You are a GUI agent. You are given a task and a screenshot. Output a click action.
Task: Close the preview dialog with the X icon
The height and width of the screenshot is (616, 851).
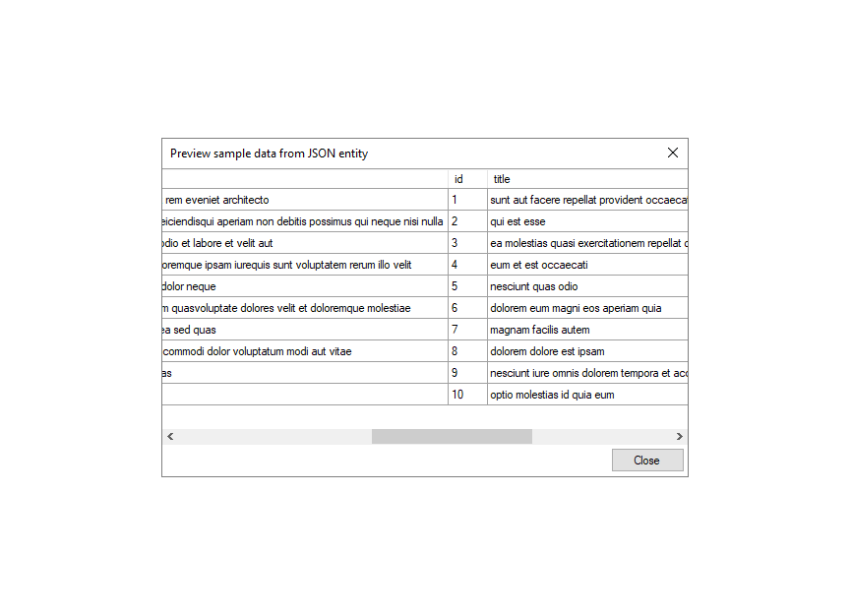(x=673, y=153)
